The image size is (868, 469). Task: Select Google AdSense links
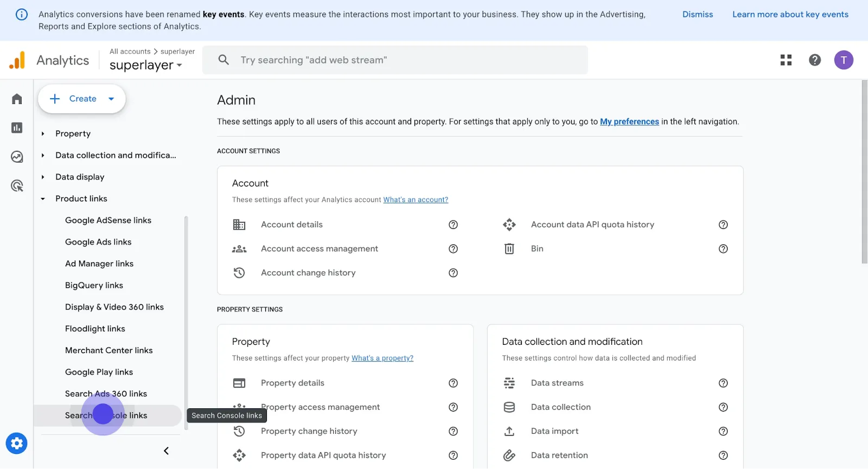(108, 221)
